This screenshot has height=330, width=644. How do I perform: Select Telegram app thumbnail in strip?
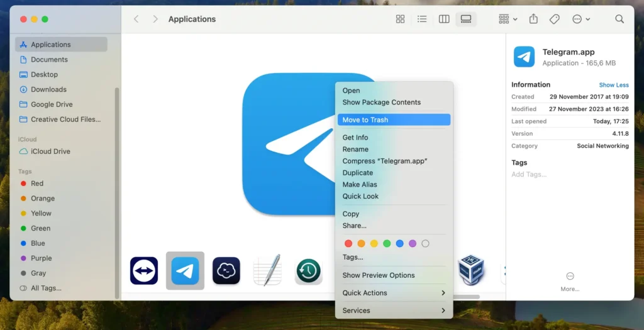(185, 270)
